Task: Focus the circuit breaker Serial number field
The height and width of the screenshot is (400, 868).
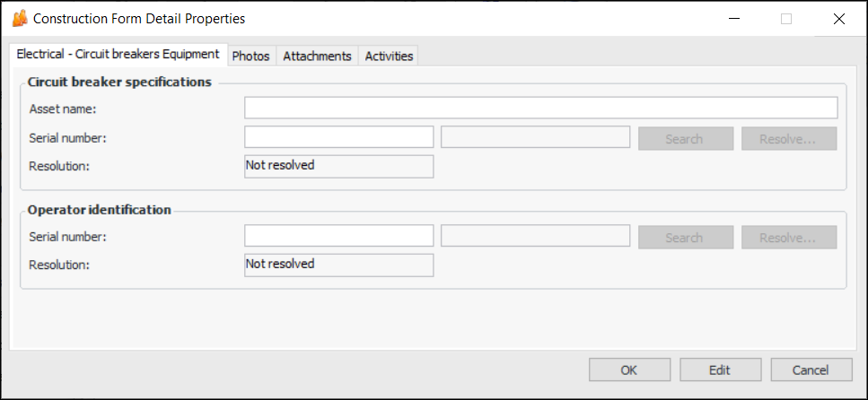Action: coord(339,137)
